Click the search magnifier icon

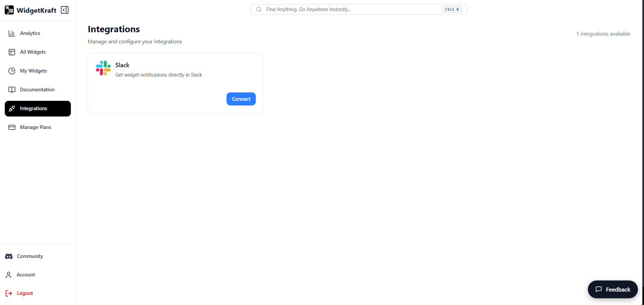pyautogui.click(x=258, y=9)
